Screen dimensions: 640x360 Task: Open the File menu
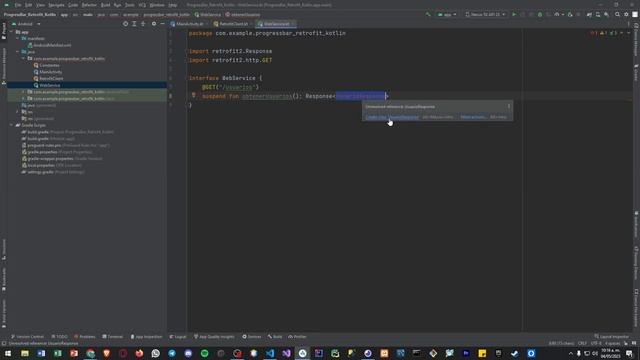click(18, 5)
